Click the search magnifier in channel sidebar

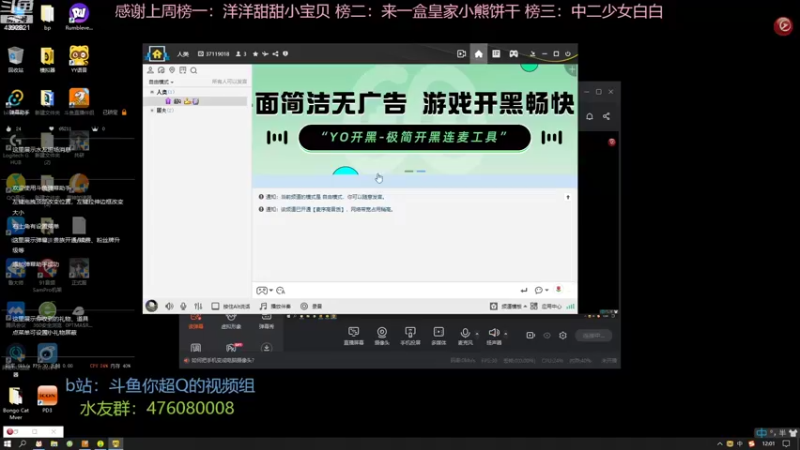coord(194,70)
